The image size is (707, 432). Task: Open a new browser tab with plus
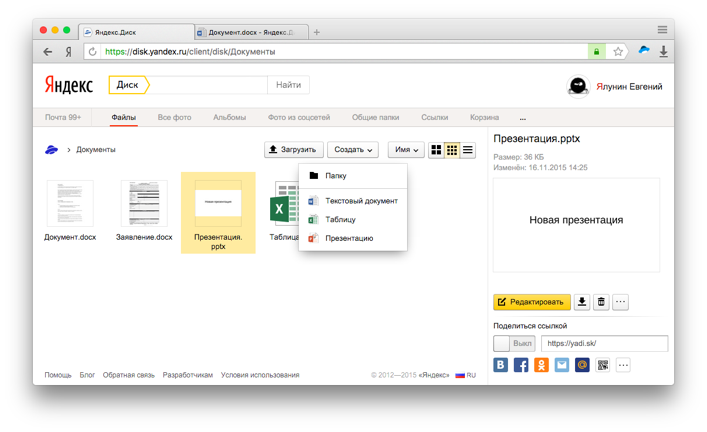317,32
